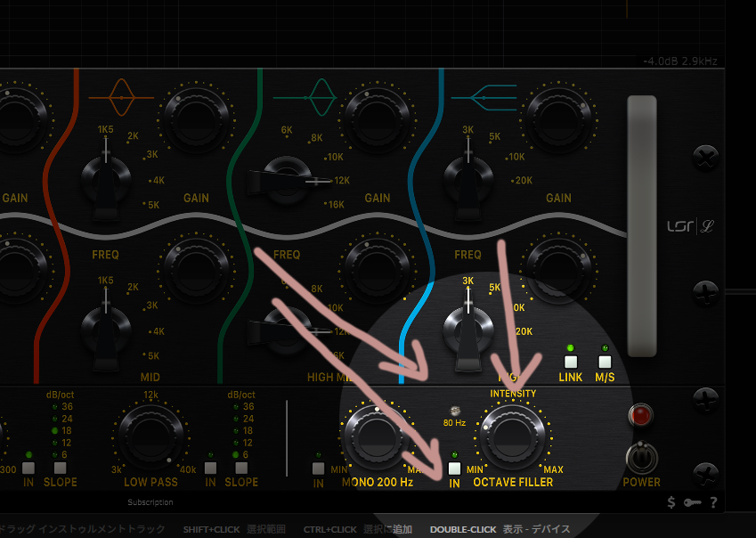The height and width of the screenshot is (538, 756).
Task: Click the upper channel mid band GAIN knob
Action: [196, 119]
